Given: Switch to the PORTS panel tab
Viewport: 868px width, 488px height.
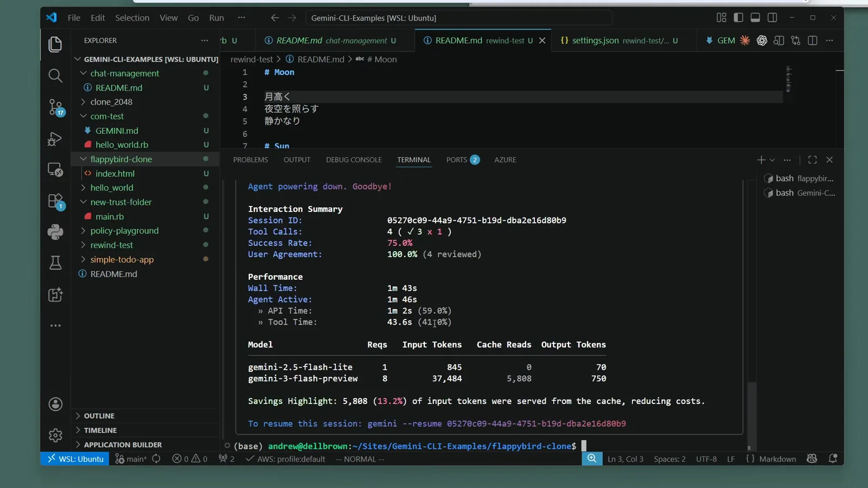Looking at the screenshot, I should coord(463,160).
